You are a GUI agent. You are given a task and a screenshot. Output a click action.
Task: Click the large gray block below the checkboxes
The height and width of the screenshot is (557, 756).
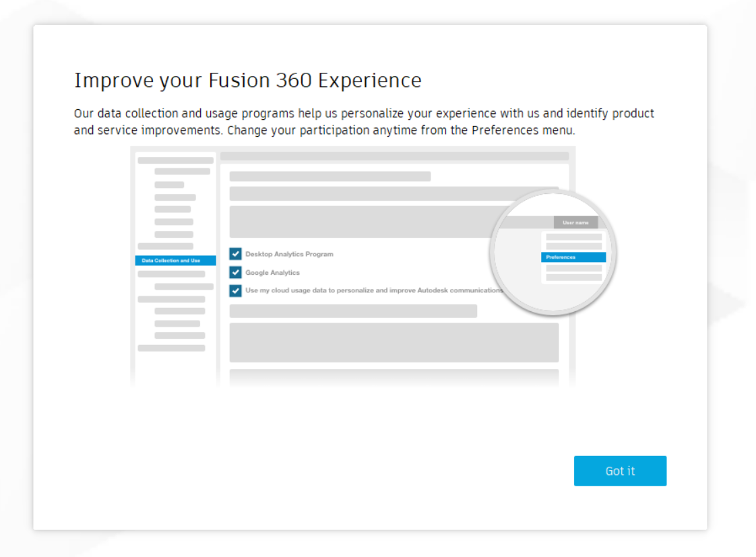(394, 343)
